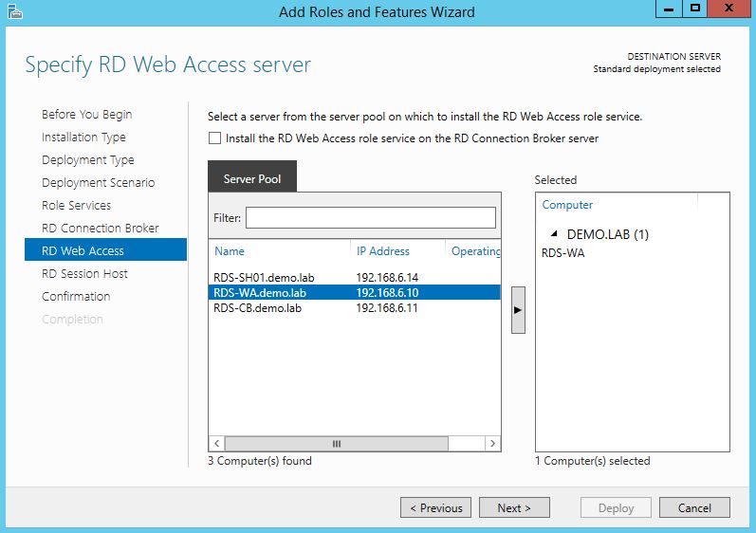Click the scrollbar right arrow
The height and width of the screenshot is (533, 756).
pos(491,443)
